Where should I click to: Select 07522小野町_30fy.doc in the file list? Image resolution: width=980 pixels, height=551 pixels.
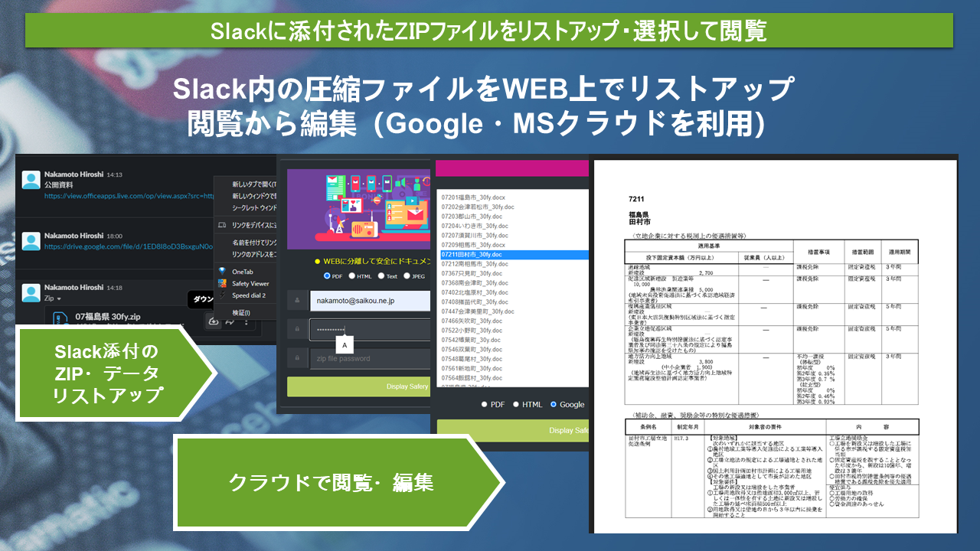472,331
